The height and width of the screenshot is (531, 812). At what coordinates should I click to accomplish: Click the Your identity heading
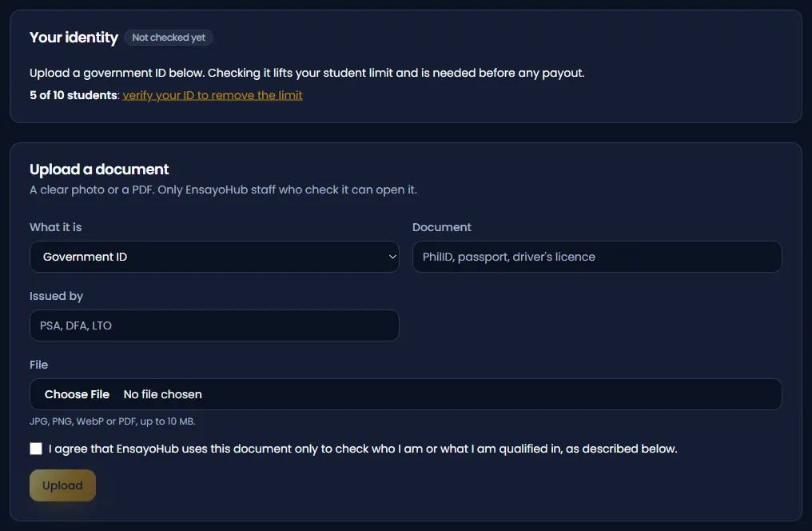(x=74, y=38)
